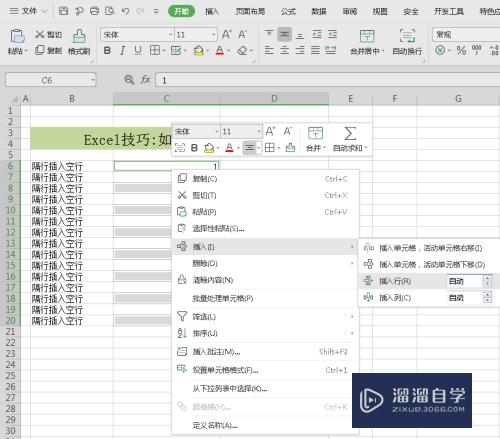Image resolution: width=500 pixels, height=439 pixels.
Task: Click the mini toolbar fill color bucket
Action: click(209, 148)
